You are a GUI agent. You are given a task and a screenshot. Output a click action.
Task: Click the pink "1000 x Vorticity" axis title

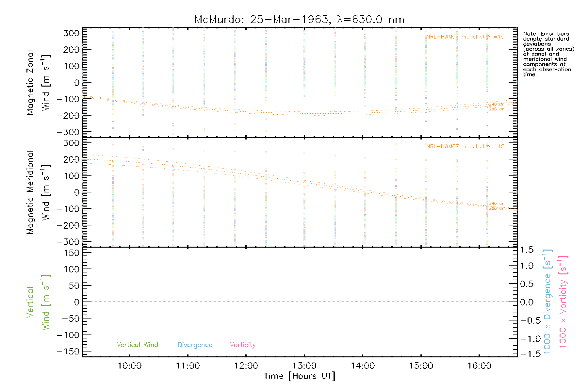(563, 302)
